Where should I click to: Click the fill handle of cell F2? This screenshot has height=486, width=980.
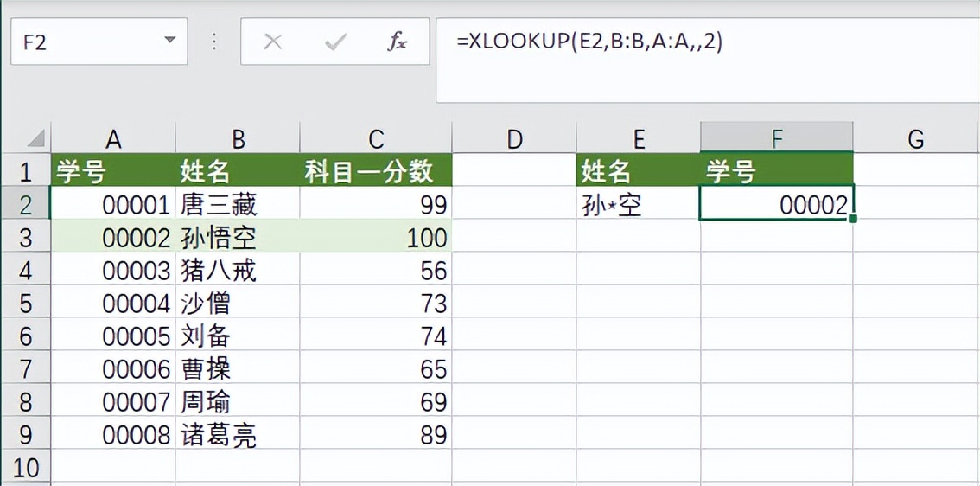[852, 219]
